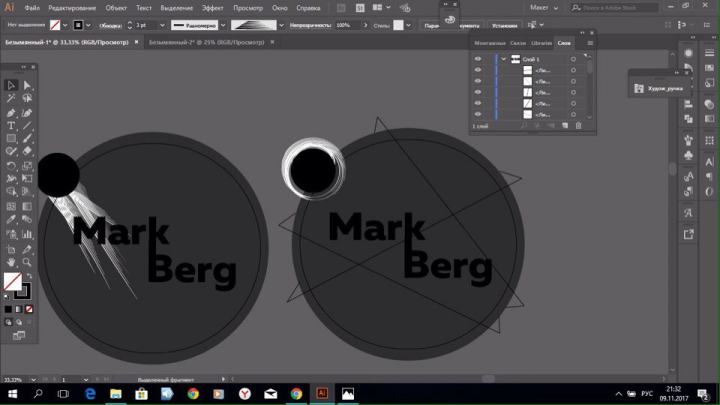
Task: Set paint mode to Color (black square)
Action: (x=8, y=309)
